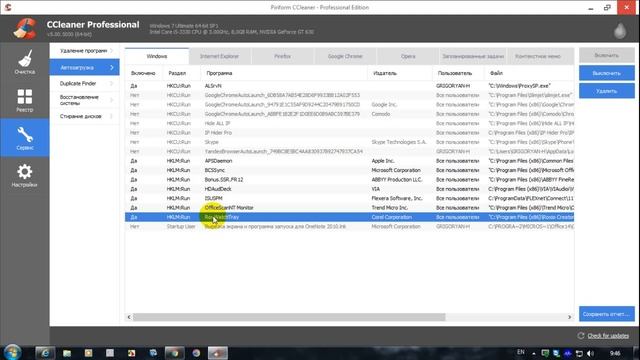Open the Реестр (Registry) section

[x=24, y=100]
